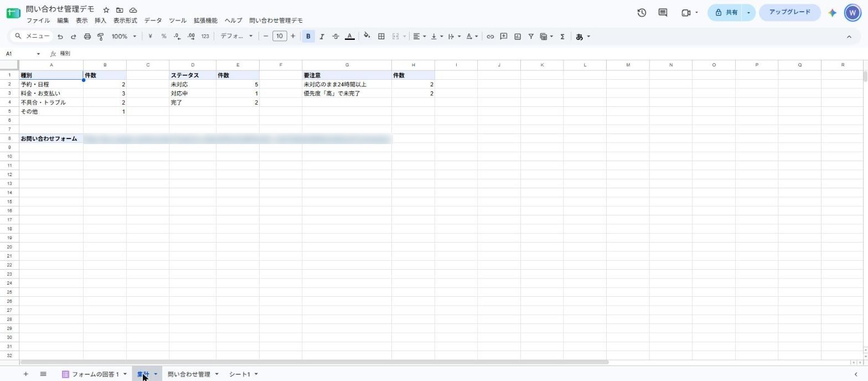Open the zoom 100% dropdown

click(123, 37)
